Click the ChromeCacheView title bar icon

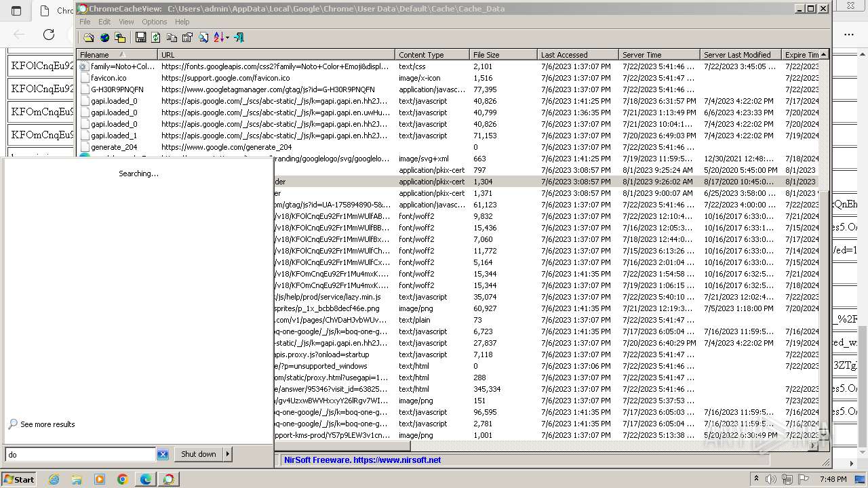[x=82, y=9]
